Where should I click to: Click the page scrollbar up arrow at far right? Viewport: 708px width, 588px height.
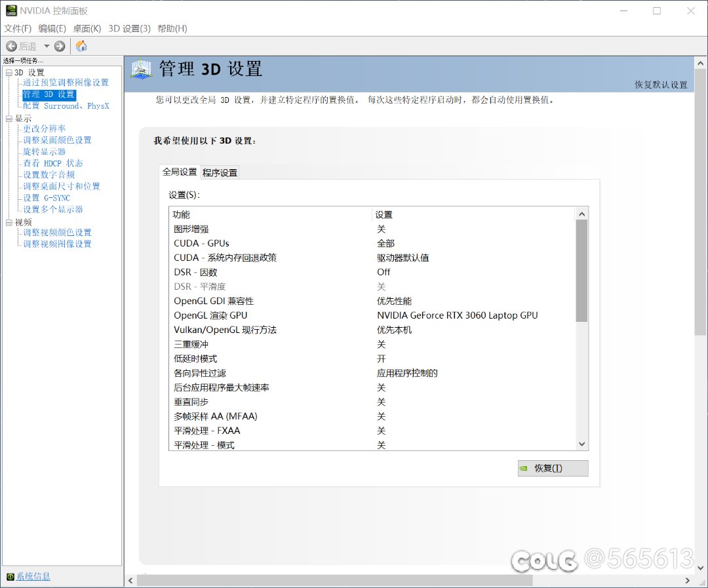701,64
